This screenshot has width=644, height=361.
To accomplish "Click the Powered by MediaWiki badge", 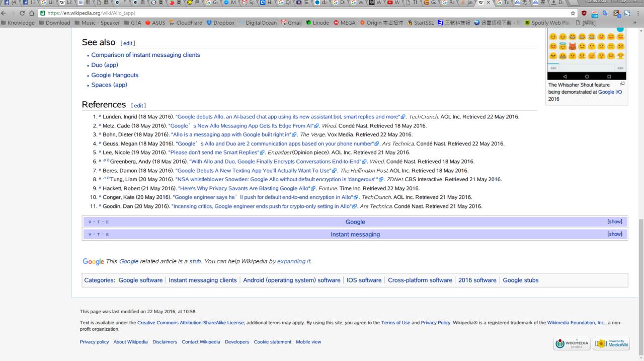I will [611, 344].
